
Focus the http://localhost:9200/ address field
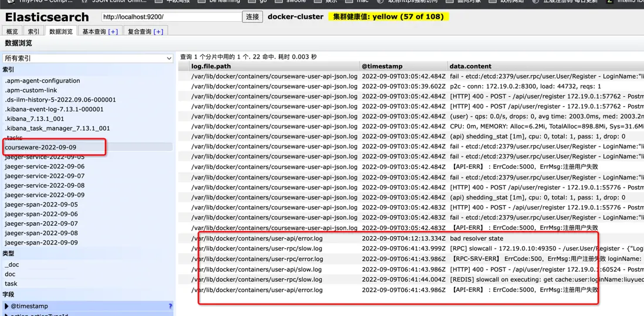pyautogui.click(x=171, y=17)
